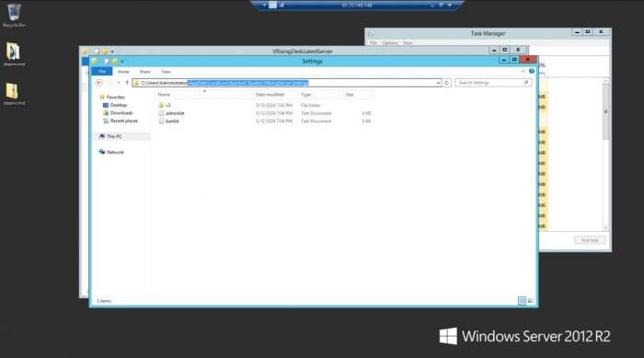Click the Task Manager scrollbar up arrow
This screenshot has width=644, height=358.
tap(605, 82)
